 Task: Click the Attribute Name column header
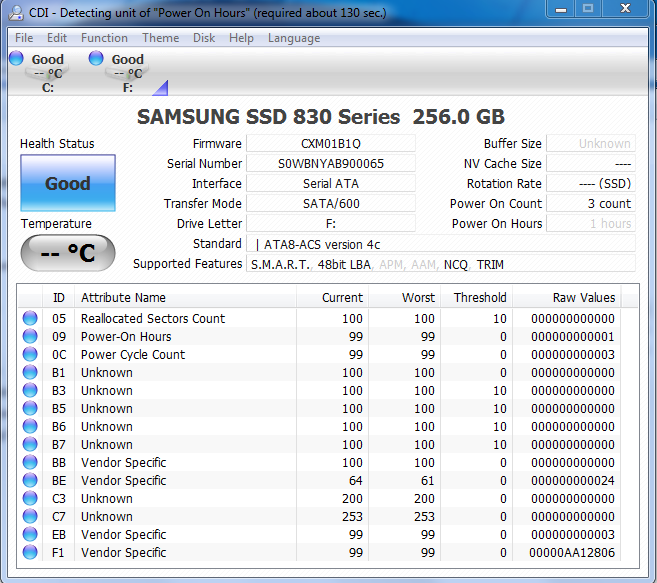pyautogui.click(x=123, y=298)
